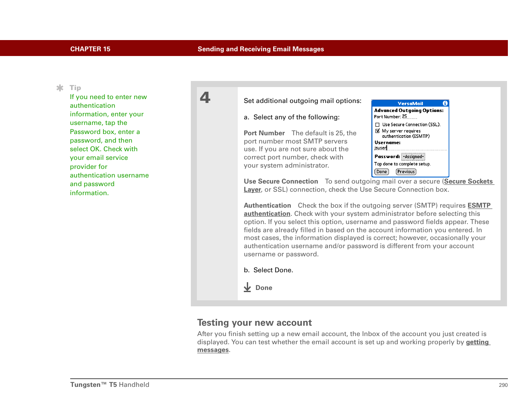Image resolution: width=532 pixels, height=411 pixels.
Task: Click the 'Testing your new account' heading
Action: (255, 323)
